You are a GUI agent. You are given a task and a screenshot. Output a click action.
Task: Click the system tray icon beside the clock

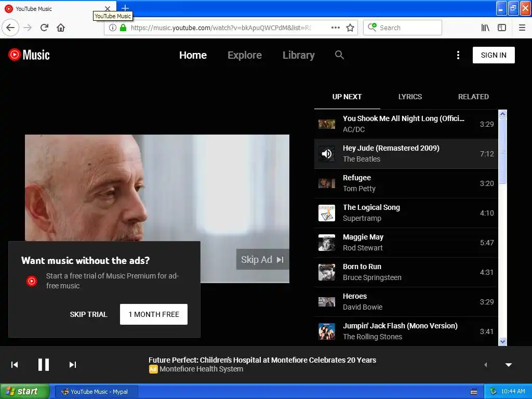494,392
